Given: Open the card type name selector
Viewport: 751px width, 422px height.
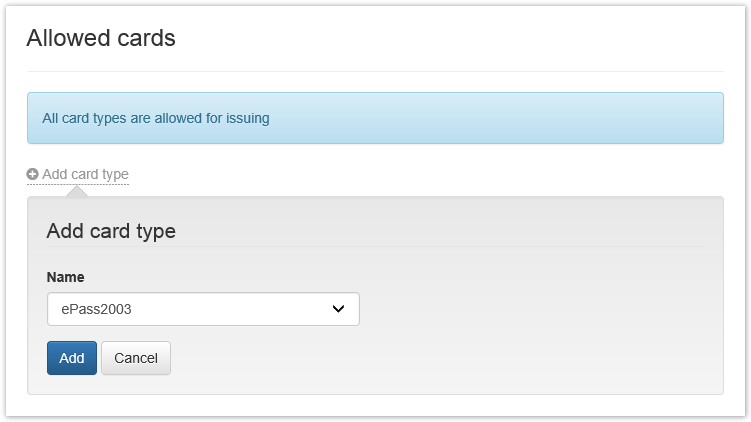Looking at the screenshot, I should [x=203, y=309].
